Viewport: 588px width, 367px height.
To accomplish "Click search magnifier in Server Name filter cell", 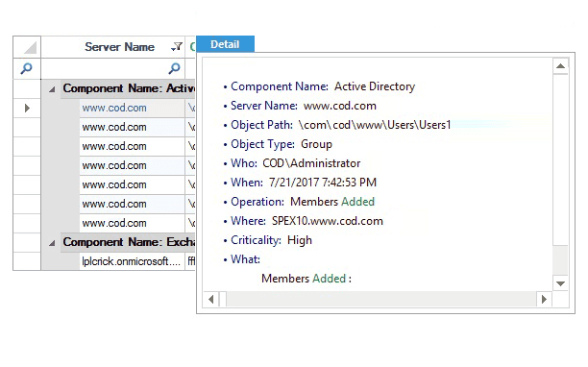I will (x=174, y=68).
